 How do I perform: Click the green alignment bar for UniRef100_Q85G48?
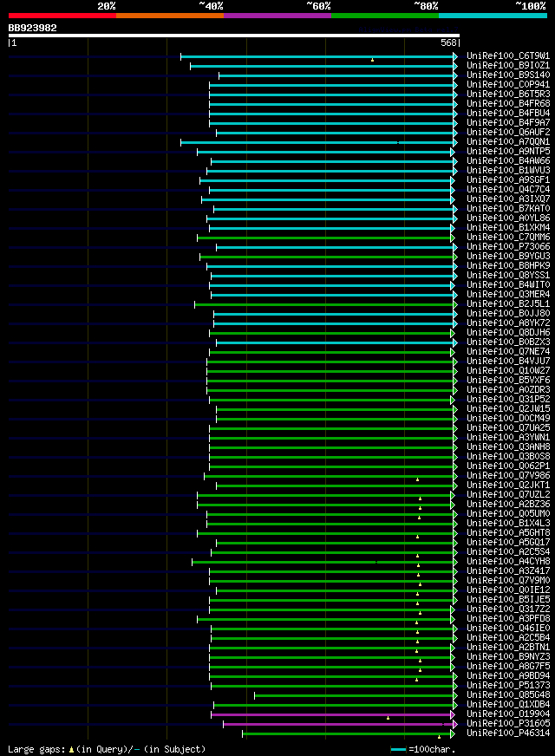tap(356, 695)
